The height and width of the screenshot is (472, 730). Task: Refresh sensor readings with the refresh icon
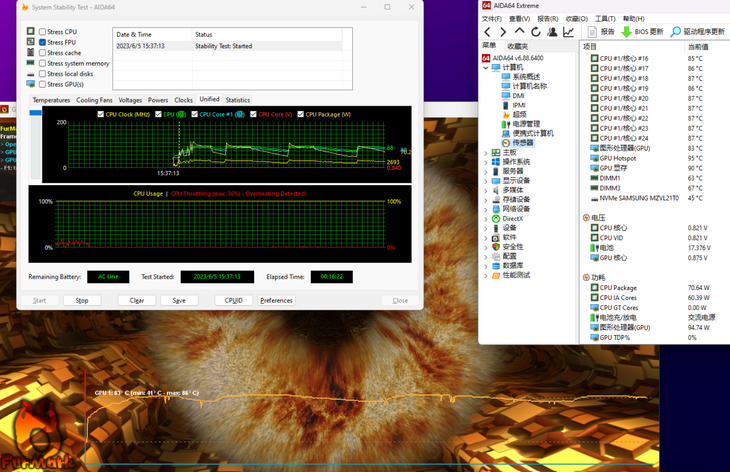[536, 32]
